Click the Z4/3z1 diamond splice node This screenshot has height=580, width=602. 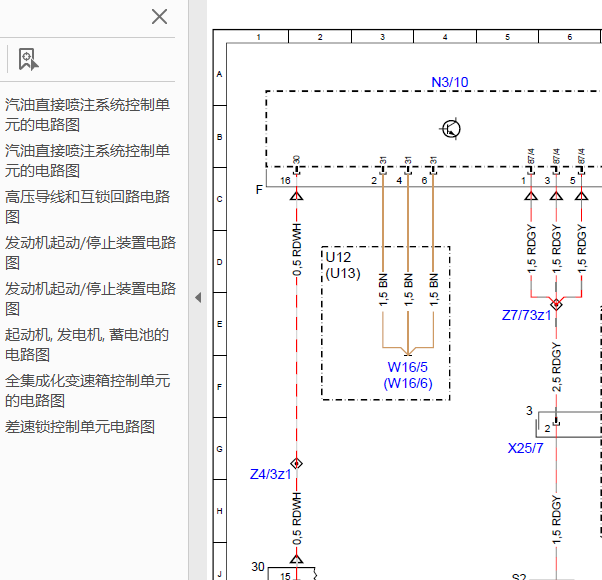[296, 464]
